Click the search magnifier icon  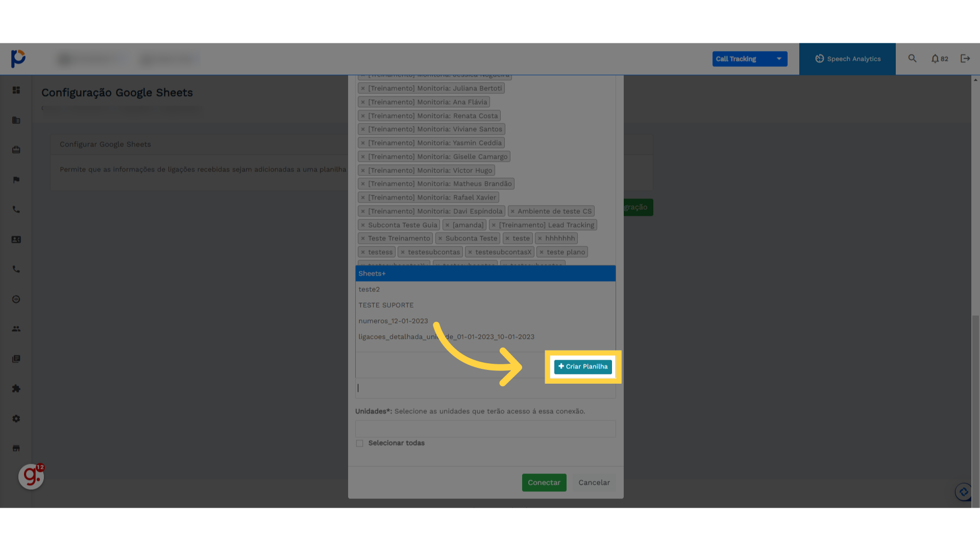[x=912, y=59]
